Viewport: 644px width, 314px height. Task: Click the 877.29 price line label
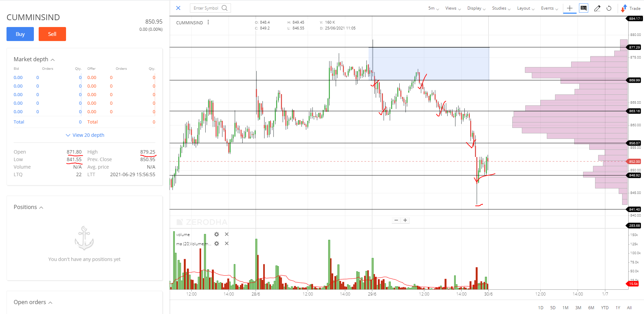coord(634,47)
